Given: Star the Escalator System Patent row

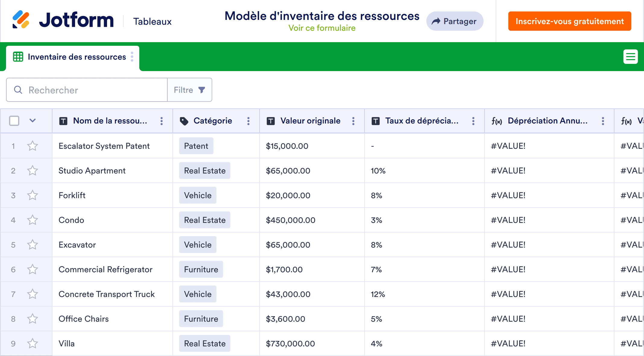Looking at the screenshot, I should tap(33, 146).
